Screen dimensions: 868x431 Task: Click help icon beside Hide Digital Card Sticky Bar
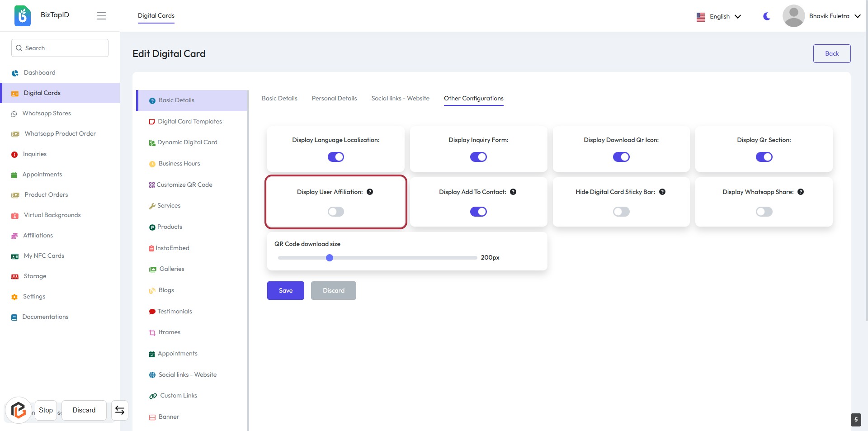662,192
